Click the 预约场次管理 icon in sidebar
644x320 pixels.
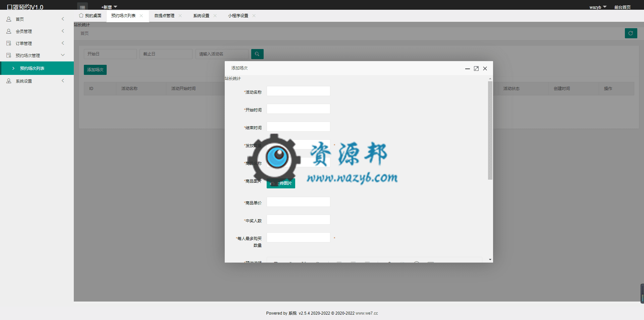[9, 55]
